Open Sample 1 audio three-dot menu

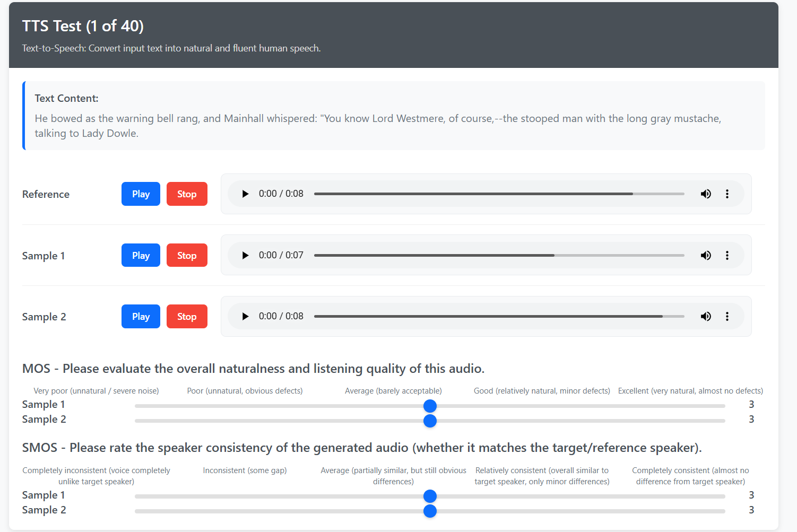(727, 256)
